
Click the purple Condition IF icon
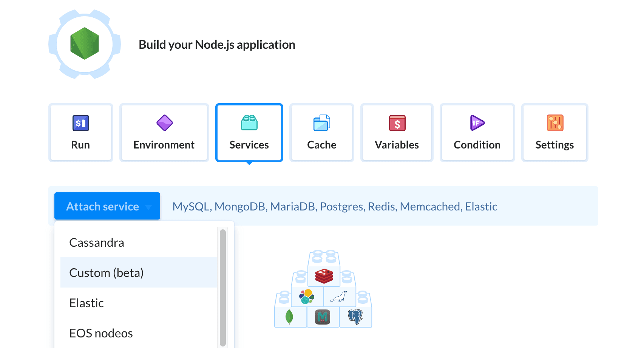[x=477, y=123]
